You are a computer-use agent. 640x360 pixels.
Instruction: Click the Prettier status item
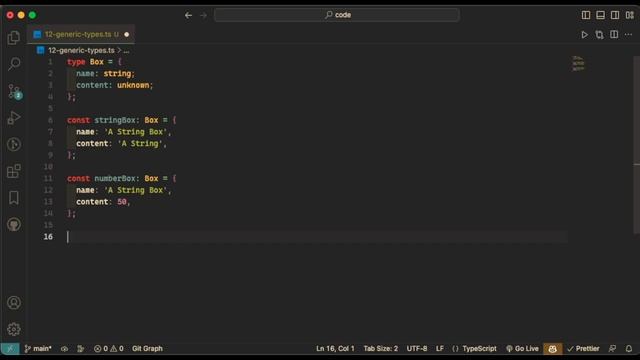click(x=583, y=349)
